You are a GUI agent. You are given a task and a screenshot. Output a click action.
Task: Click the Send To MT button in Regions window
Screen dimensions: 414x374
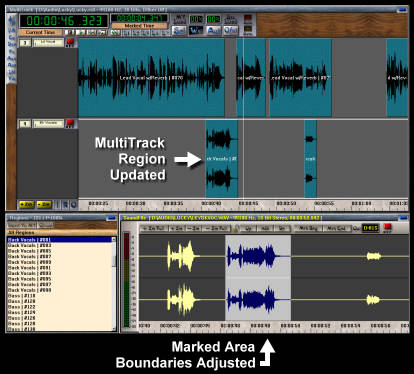[22, 225]
